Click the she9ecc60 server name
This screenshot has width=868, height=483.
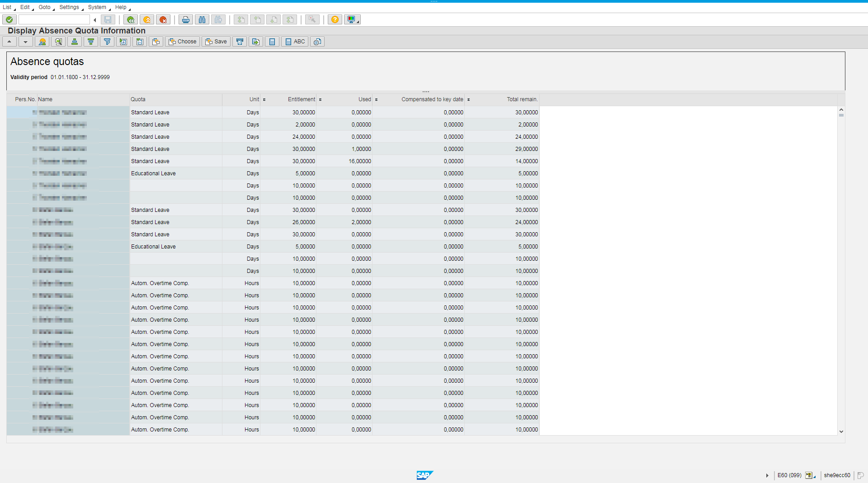click(x=837, y=475)
